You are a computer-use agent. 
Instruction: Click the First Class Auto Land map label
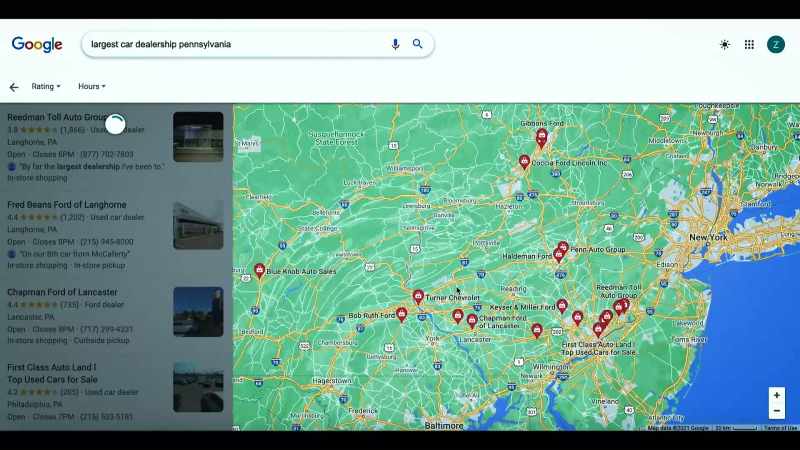click(598, 348)
